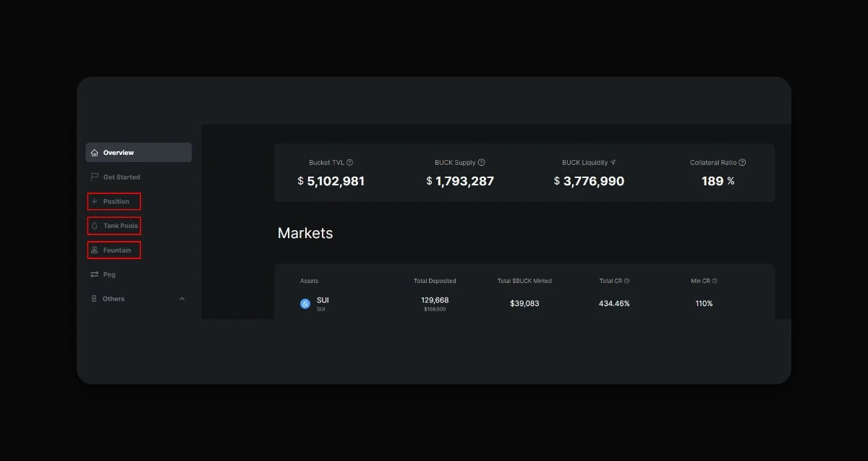This screenshot has width=868, height=461.
Task: Click the Peg swap arrows icon
Action: (x=95, y=274)
